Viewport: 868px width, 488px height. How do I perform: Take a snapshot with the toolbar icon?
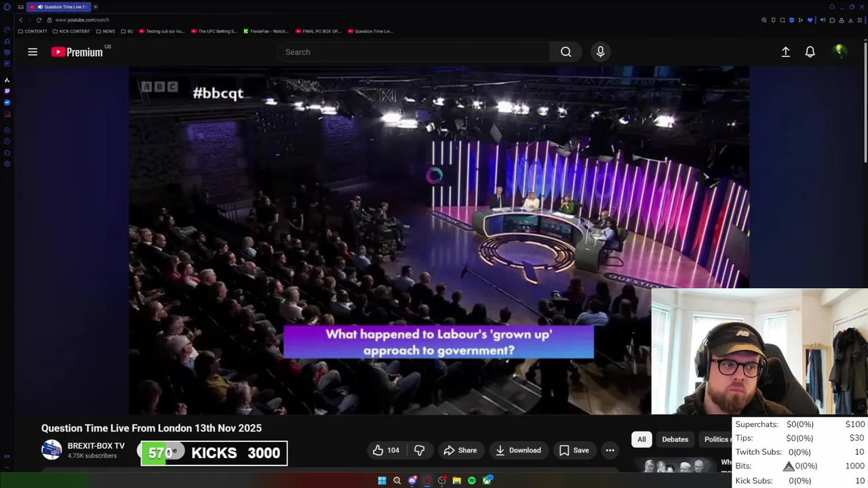(x=783, y=20)
